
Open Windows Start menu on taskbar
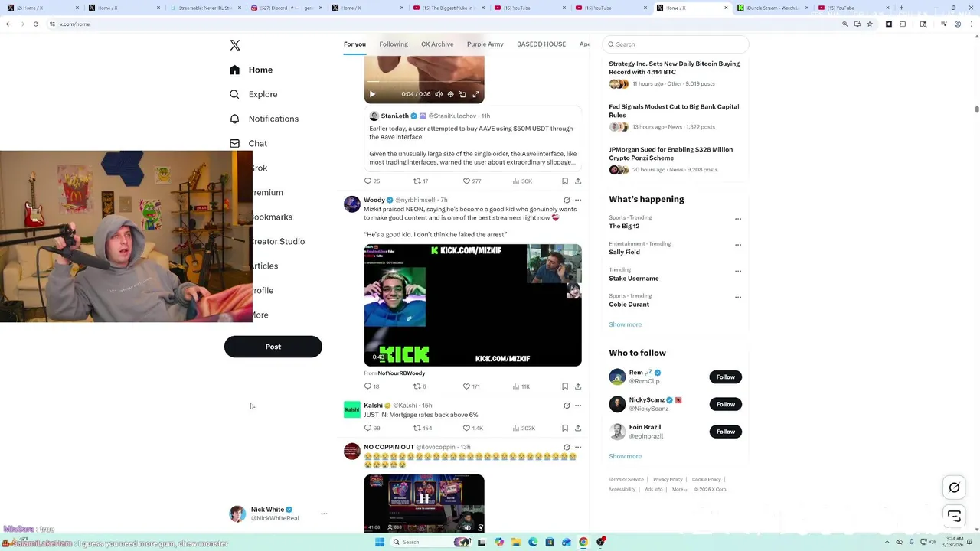[x=379, y=542]
